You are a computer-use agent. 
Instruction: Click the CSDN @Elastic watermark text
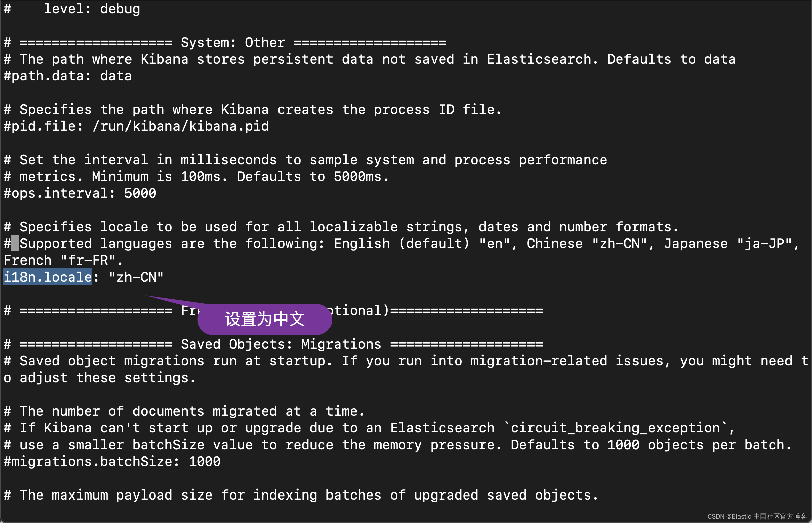(757, 516)
